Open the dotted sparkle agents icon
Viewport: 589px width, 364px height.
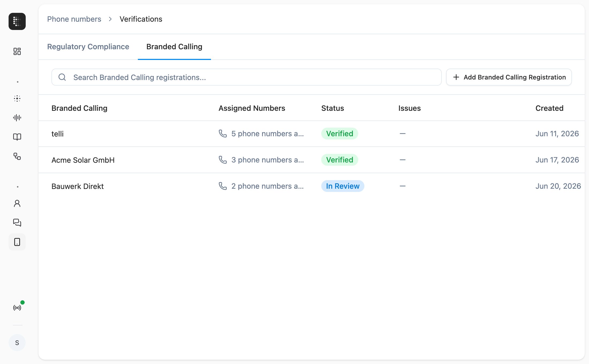(x=17, y=98)
